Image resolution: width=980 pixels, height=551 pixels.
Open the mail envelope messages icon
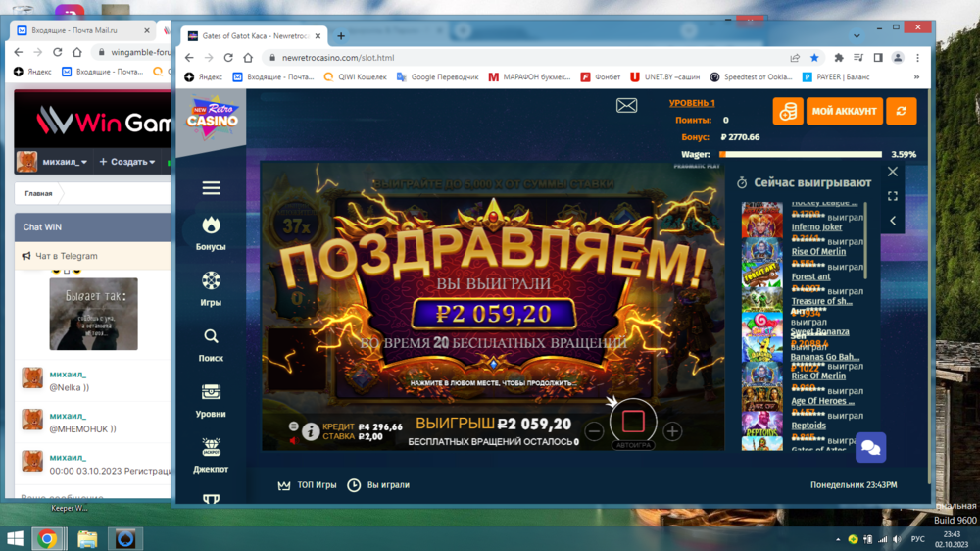point(626,106)
